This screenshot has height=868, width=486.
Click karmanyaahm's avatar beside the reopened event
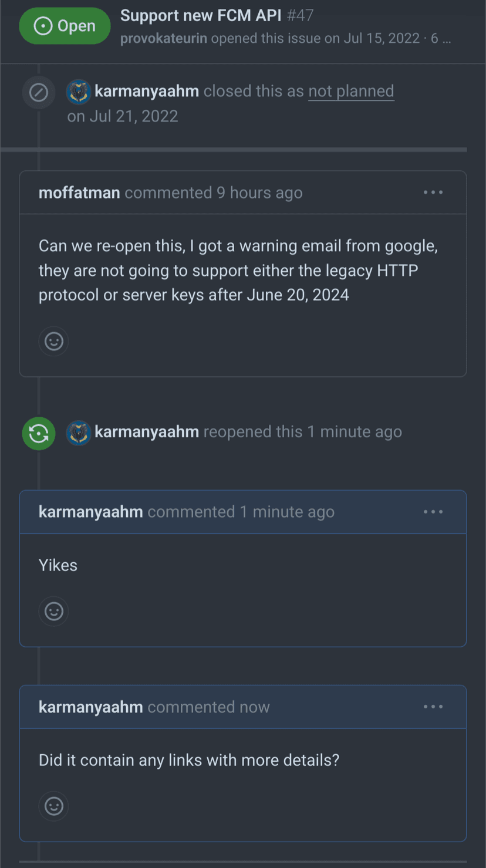[x=78, y=433]
